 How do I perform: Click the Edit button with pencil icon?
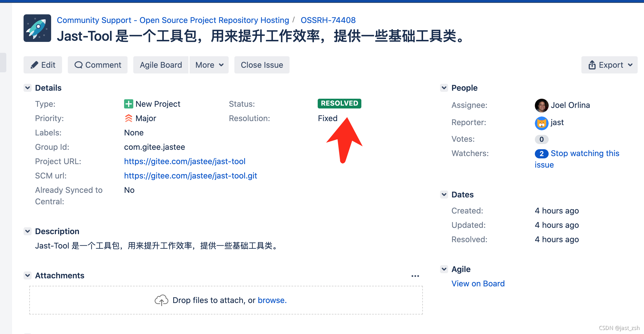(x=43, y=65)
